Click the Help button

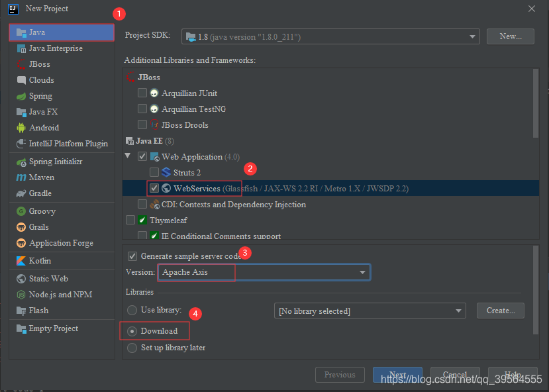pos(513,375)
